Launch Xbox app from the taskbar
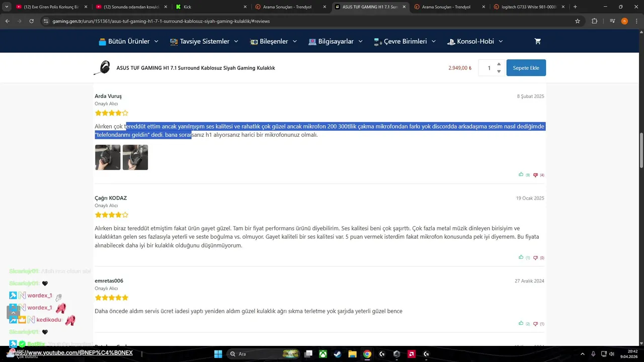This screenshot has width=644, height=362. point(323,354)
